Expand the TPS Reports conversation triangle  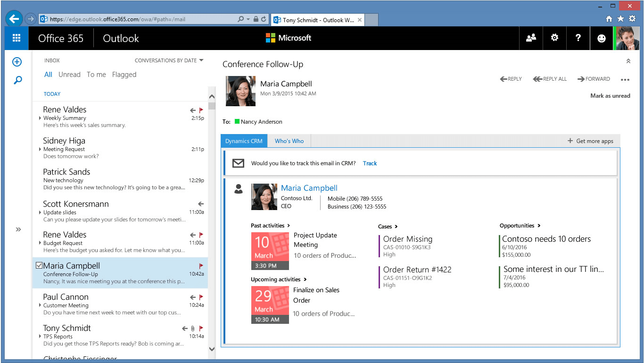pos(40,337)
